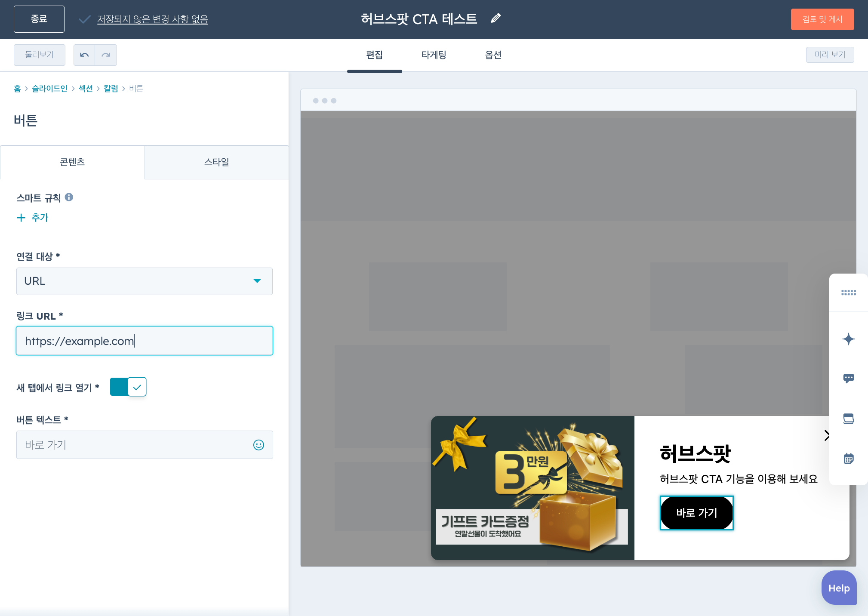Focus the 링크 URL input field

(x=145, y=341)
